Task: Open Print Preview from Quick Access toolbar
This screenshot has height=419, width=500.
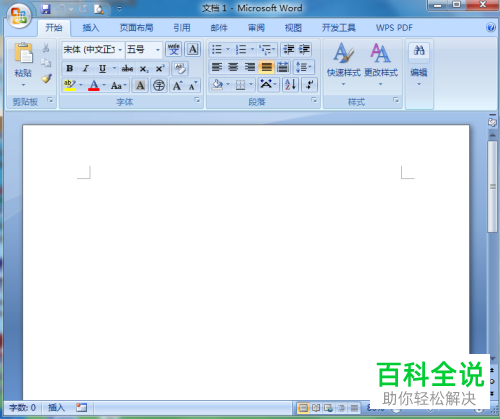Action: [x=99, y=9]
